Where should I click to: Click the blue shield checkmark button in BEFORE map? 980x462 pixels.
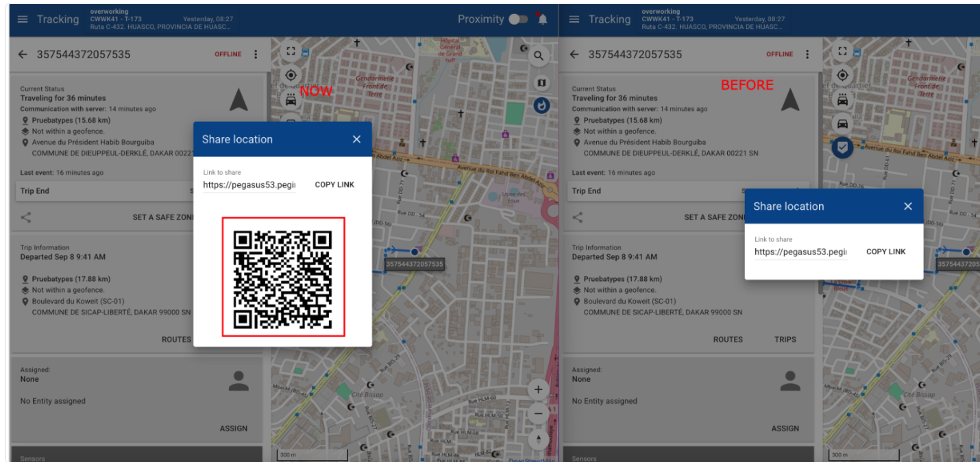842,147
